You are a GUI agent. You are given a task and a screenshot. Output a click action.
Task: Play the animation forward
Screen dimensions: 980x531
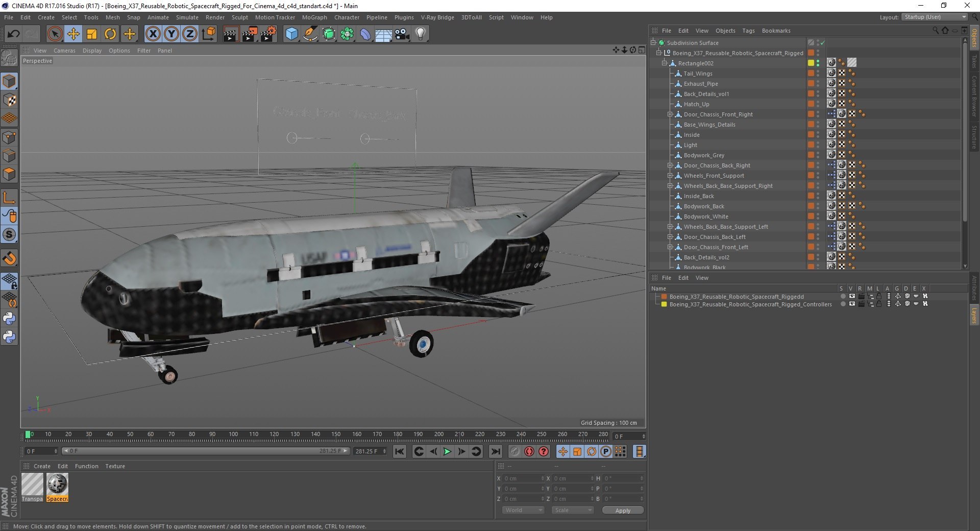pyautogui.click(x=447, y=451)
